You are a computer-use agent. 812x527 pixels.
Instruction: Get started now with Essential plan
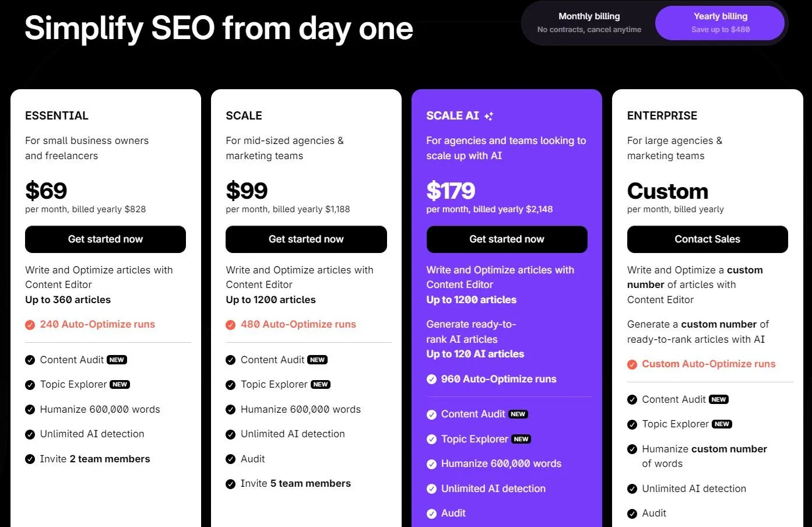pos(106,239)
